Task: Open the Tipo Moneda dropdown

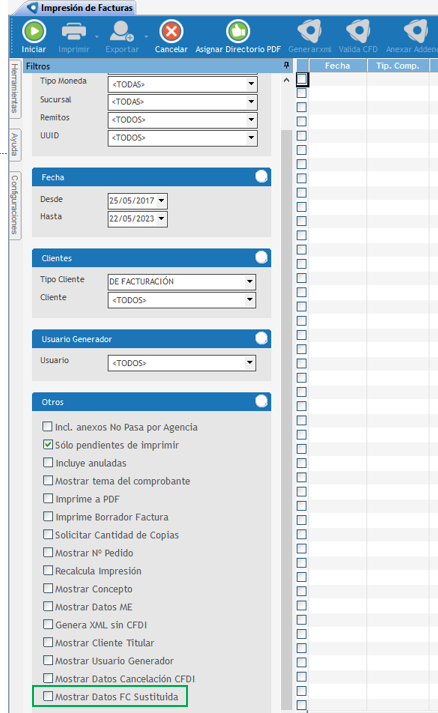Action: pyautogui.click(x=251, y=84)
